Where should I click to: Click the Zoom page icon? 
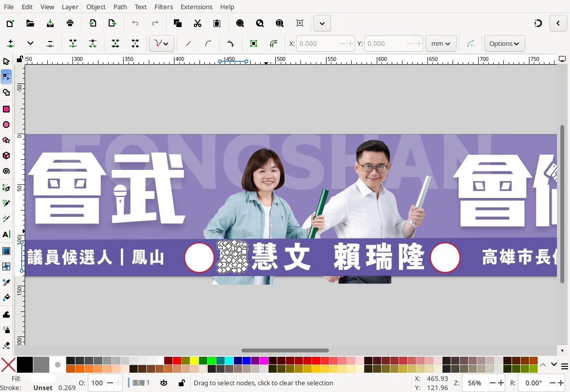pos(280,23)
